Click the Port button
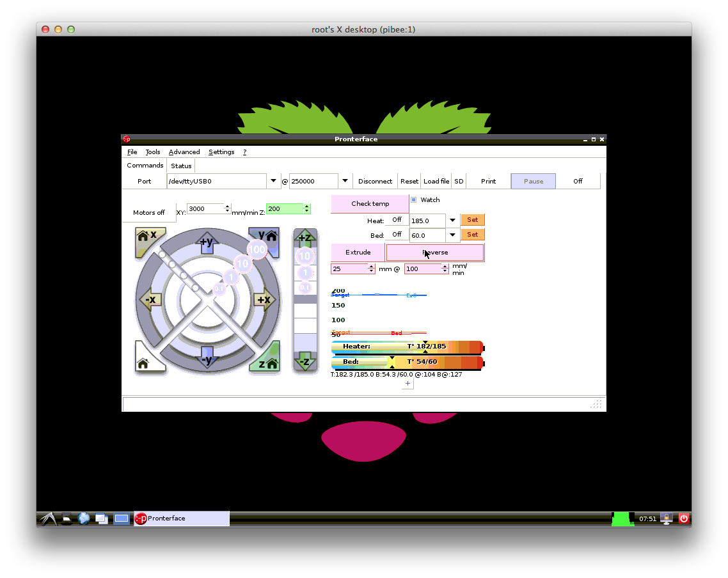728x578 pixels. [145, 181]
